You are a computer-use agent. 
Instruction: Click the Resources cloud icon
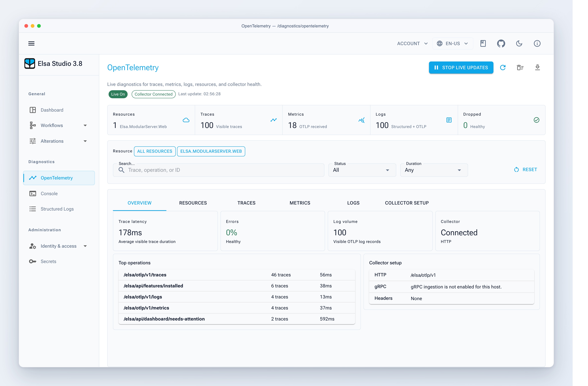click(x=186, y=120)
